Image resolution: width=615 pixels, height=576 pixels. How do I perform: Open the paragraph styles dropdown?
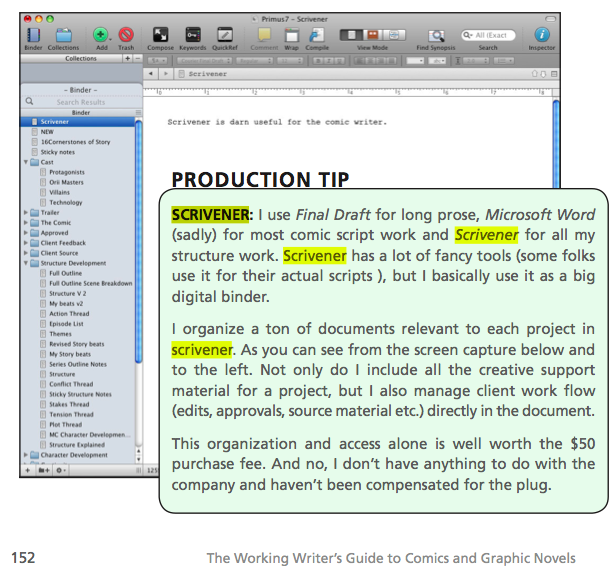[x=158, y=61]
